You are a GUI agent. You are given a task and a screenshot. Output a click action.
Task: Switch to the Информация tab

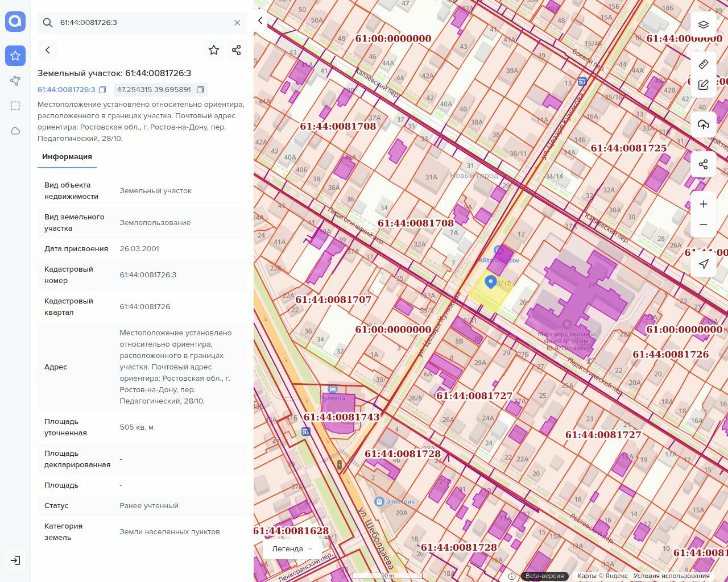(x=67, y=157)
